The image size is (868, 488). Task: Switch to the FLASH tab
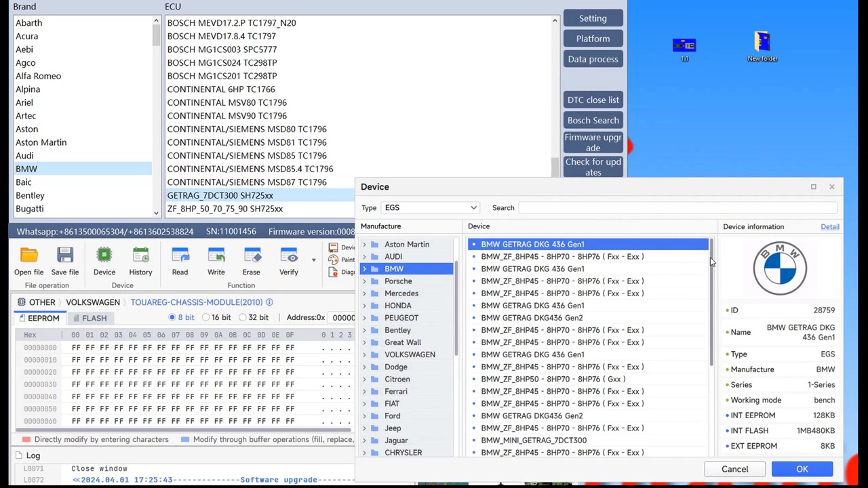coord(90,318)
